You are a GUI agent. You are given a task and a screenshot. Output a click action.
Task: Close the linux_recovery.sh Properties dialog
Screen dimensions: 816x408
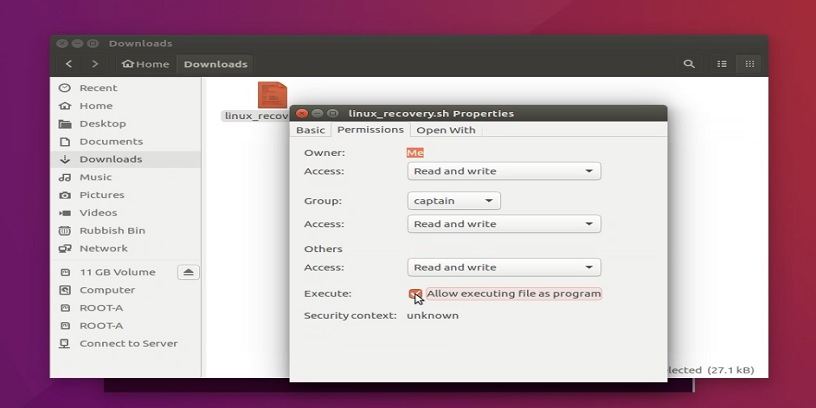[x=302, y=113]
